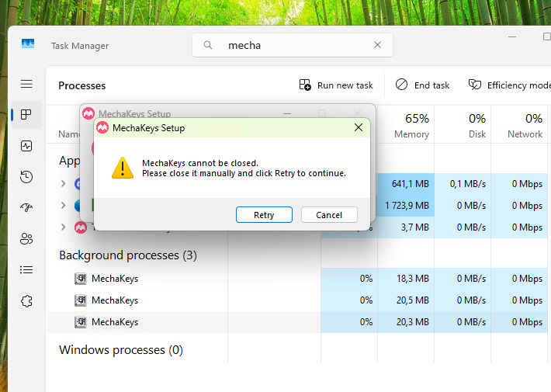Click End task in the toolbar
This screenshot has height=392, width=551.
[x=422, y=85]
